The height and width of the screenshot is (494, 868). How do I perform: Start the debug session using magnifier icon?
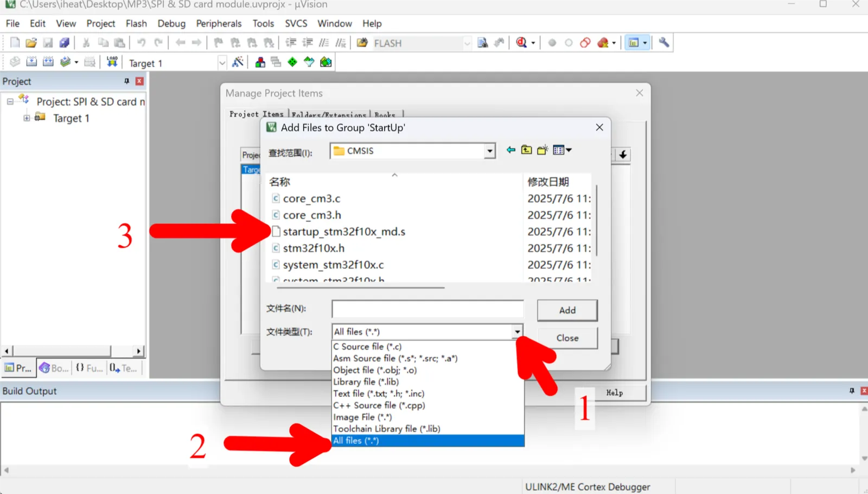tap(521, 43)
